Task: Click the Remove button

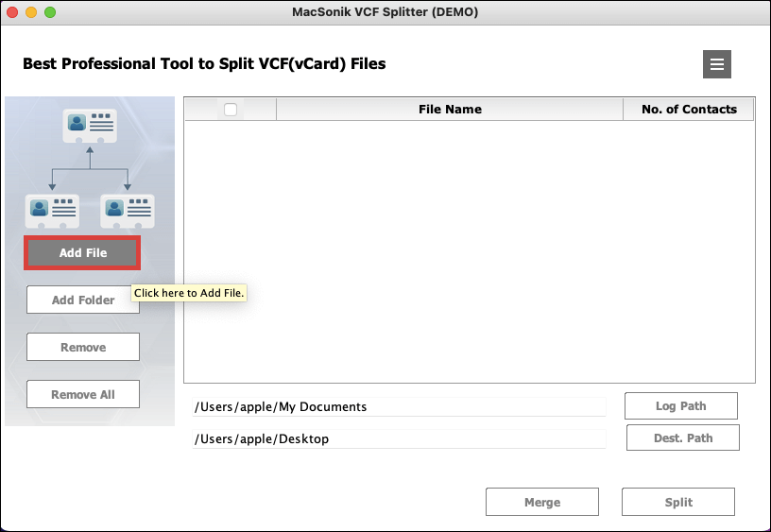Action: 82,347
